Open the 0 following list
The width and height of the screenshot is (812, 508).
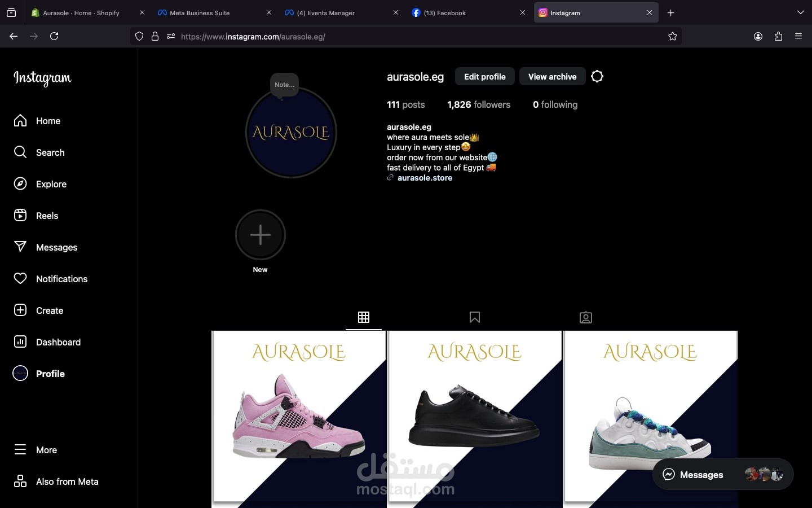click(x=555, y=104)
